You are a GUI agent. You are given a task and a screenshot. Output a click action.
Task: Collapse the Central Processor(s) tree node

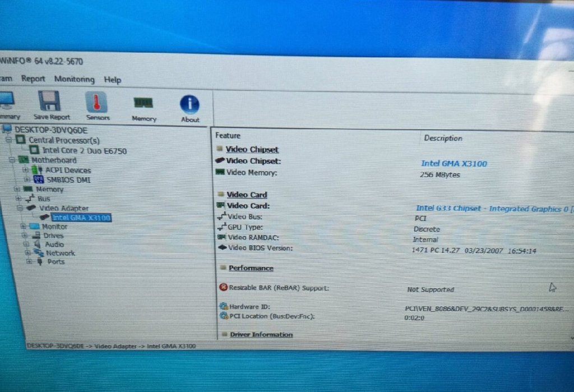coord(9,140)
